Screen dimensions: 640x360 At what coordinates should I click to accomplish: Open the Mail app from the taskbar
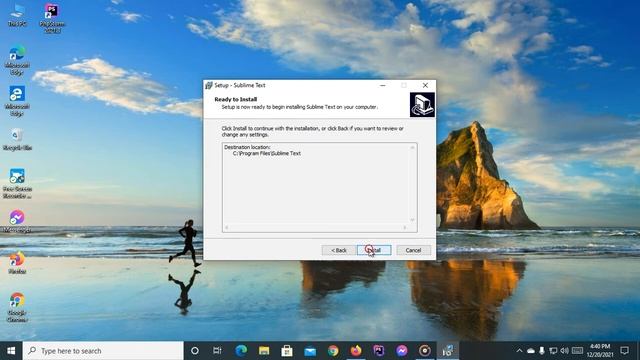(310, 351)
